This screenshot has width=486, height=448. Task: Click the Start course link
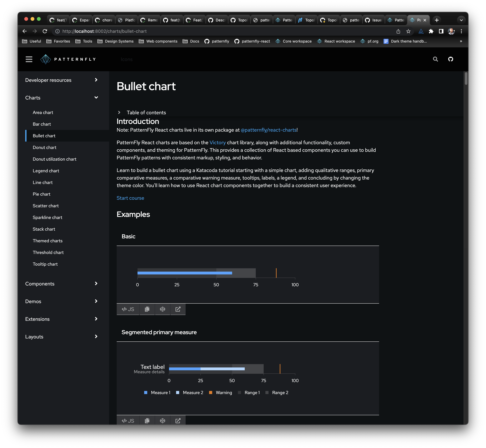[130, 198]
